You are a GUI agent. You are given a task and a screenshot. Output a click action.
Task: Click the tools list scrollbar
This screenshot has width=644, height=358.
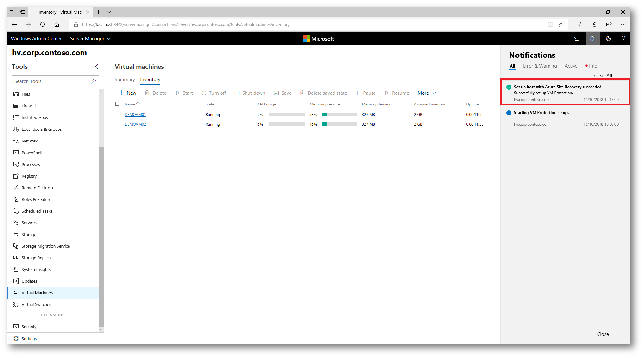[x=101, y=237]
